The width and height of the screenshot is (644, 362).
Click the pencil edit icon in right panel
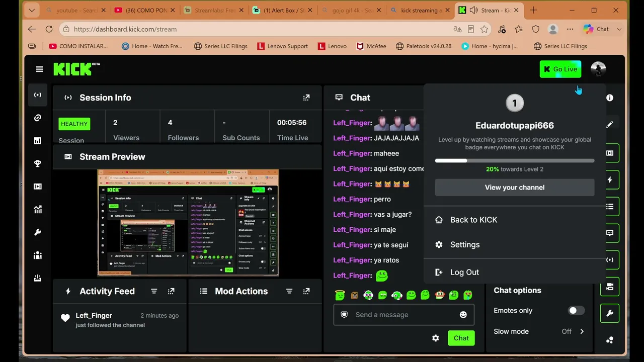tap(610, 124)
